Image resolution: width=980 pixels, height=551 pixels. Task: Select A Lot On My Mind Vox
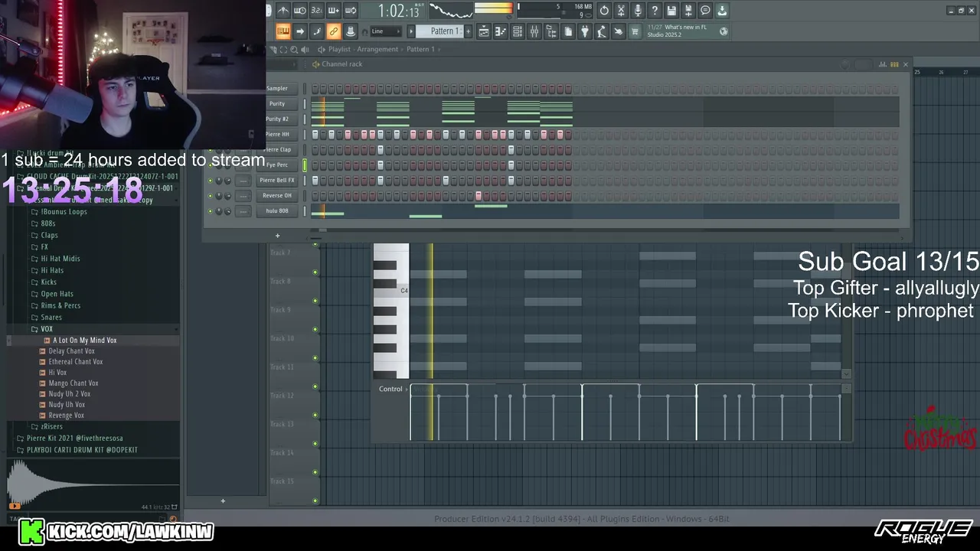click(x=85, y=340)
